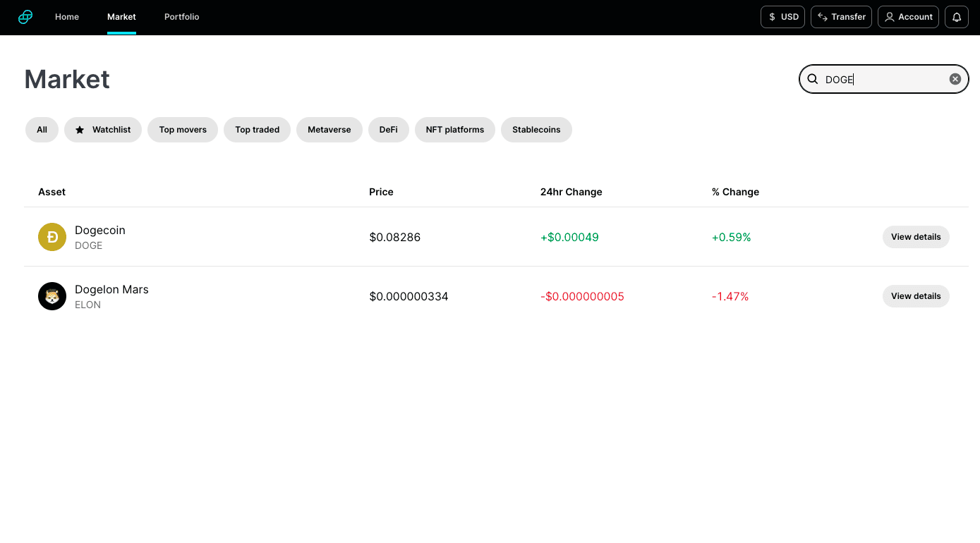This screenshot has height=543, width=980.
Task: Filter by DeFi category
Action: 389,130
